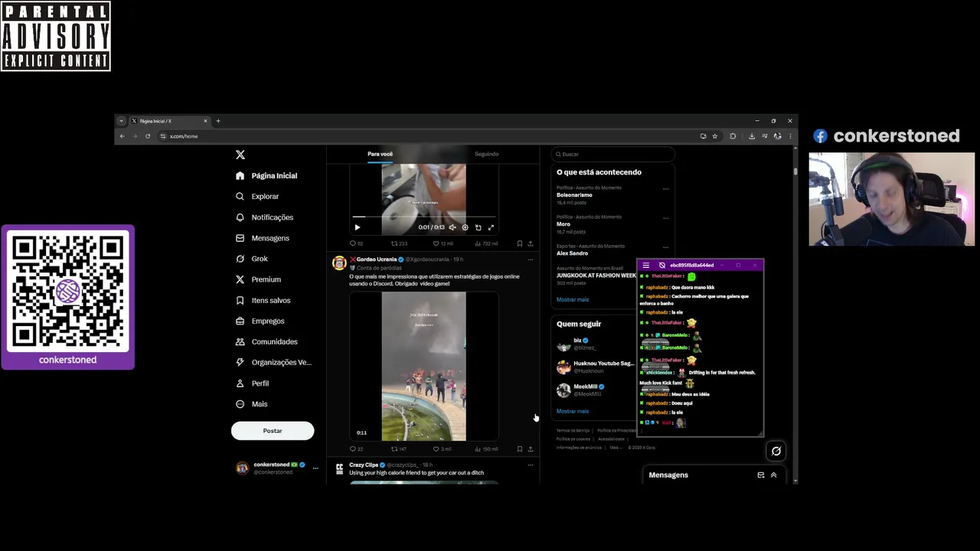Screen dimensions: 980x551
Task: Click chat overlay crossed-circle icon
Action: point(662,266)
